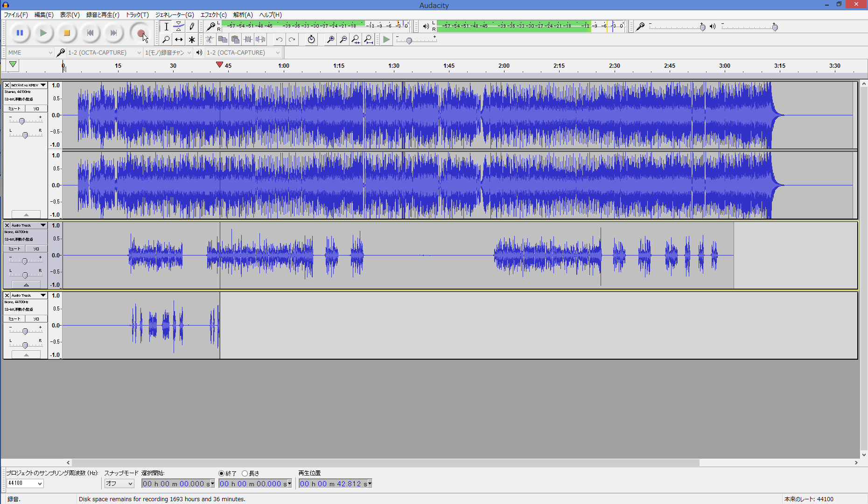This screenshot has width=868, height=504.
Task: Skip to end of the project
Action: click(x=113, y=33)
